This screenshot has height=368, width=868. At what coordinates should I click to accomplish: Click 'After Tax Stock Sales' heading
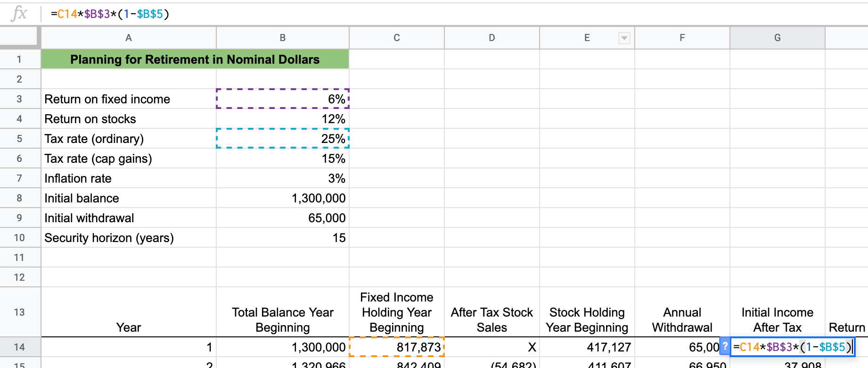tap(492, 312)
